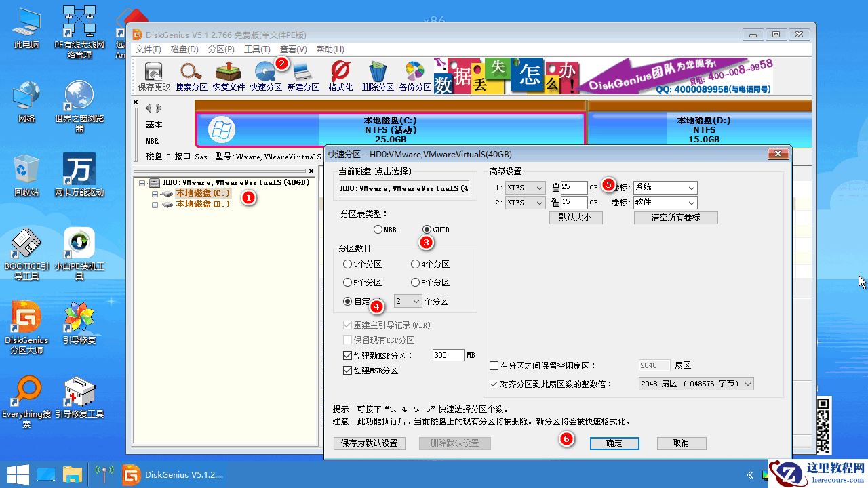Viewport: 868px width, 488px height.
Task: Click 清空所有卷标 to clear volume labels
Action: (x=675, y=218)
